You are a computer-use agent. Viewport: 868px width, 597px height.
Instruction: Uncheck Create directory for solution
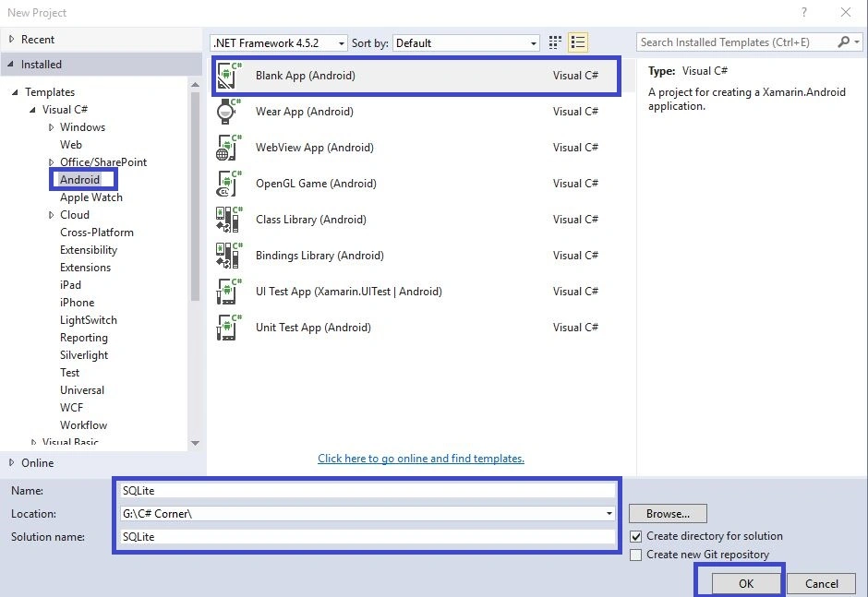tap(636, 536)
